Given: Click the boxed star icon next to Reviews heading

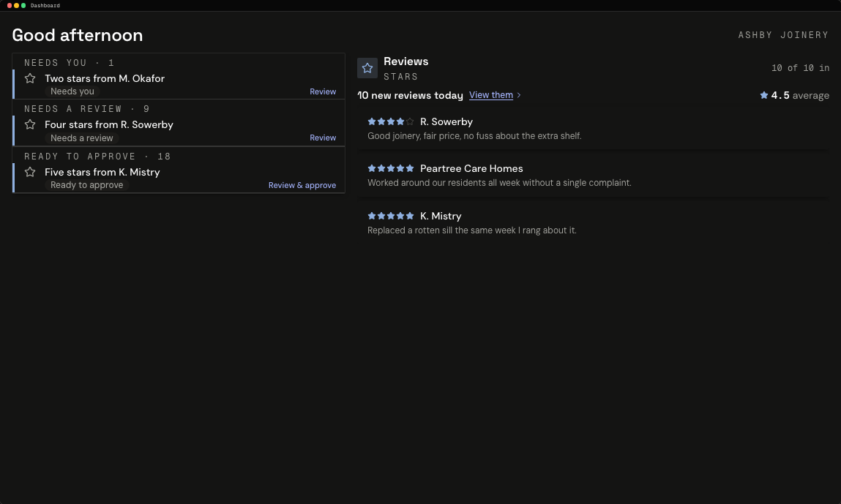Looking at the screenshot, I should click(367, 68).
